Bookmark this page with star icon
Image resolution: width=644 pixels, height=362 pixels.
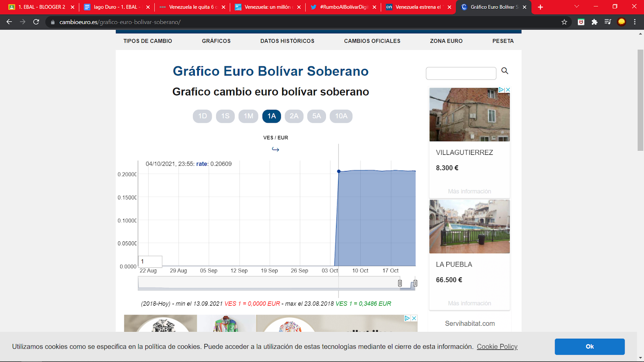(x=564, y=22)
